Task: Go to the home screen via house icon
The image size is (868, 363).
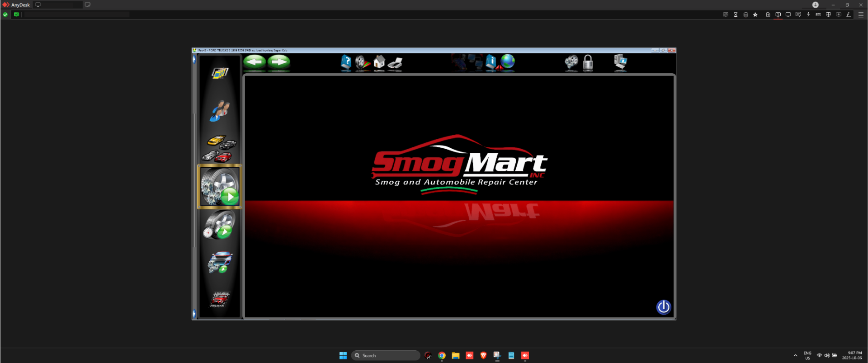Action: 379,62
